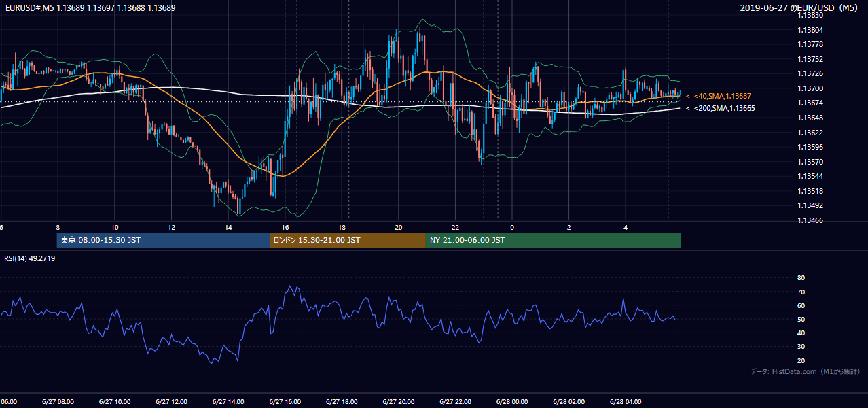Click the 200 SMA 1.13665 label
The image size is (868, 408).
(720, 108)
